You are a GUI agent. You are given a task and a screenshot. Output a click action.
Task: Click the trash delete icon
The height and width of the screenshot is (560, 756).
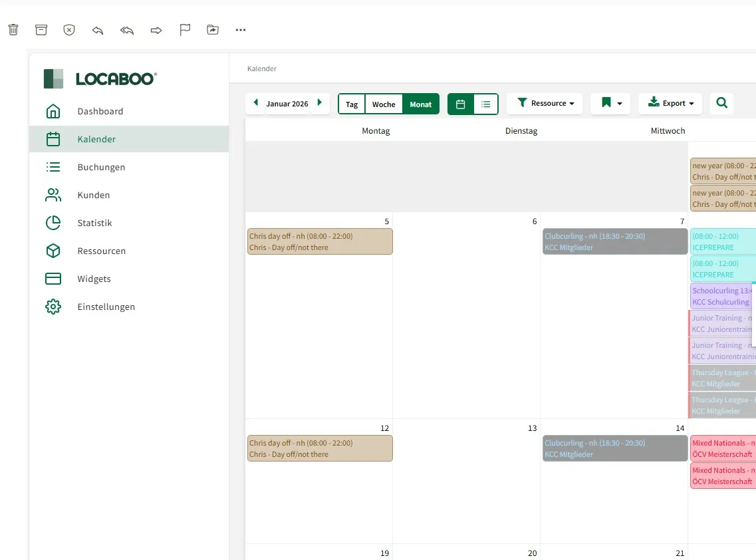pos(13,30)
